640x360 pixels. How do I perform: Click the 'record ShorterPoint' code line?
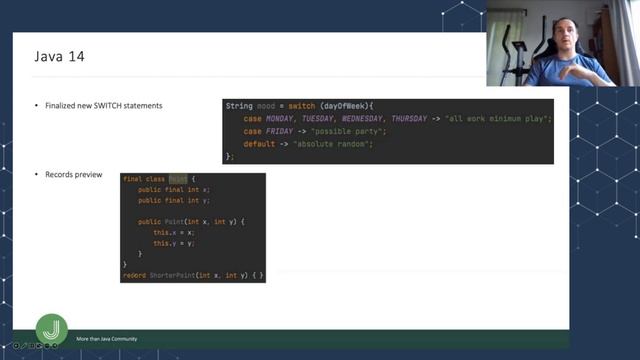tap(193, 276)
